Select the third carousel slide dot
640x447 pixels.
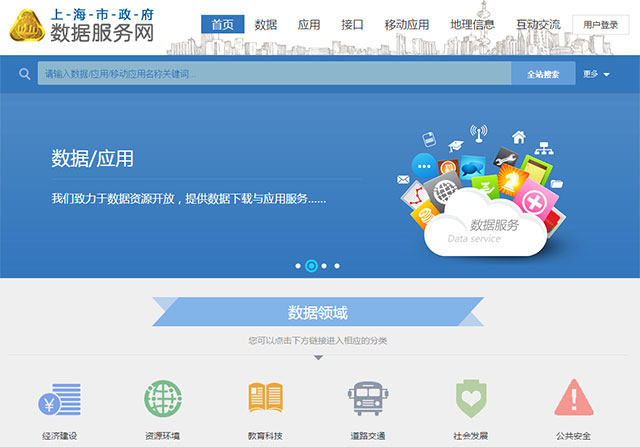coord(325,266)
